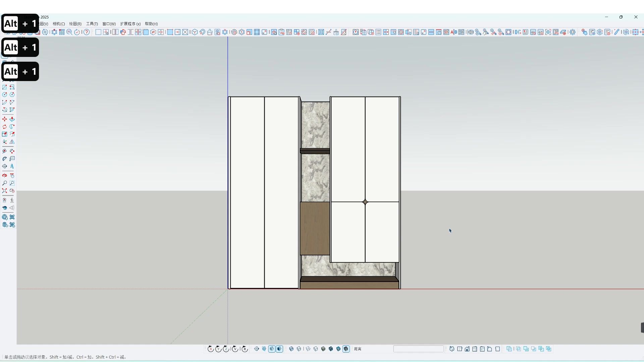Select the Tape Measure tool

click(4, 151)
